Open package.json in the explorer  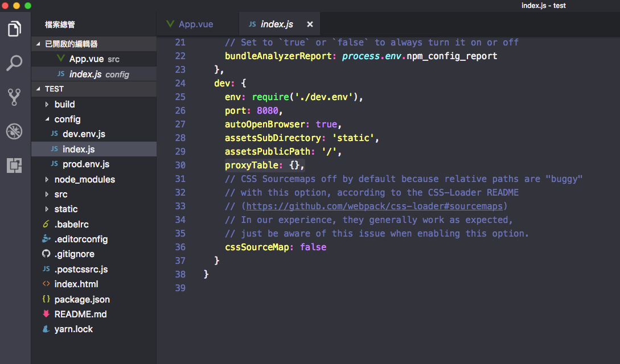(x=82, y=299)
